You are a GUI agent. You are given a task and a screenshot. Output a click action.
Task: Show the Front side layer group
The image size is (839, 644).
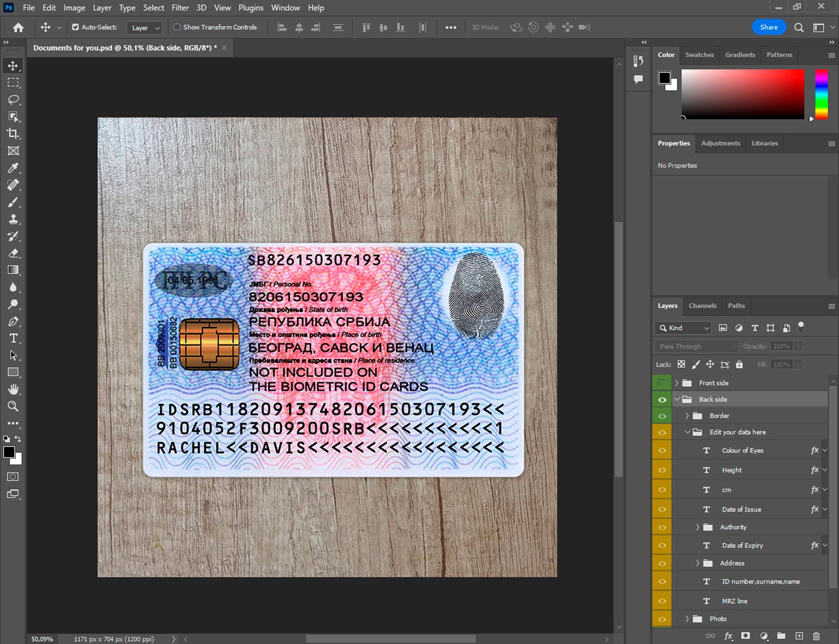pos(662,383)
